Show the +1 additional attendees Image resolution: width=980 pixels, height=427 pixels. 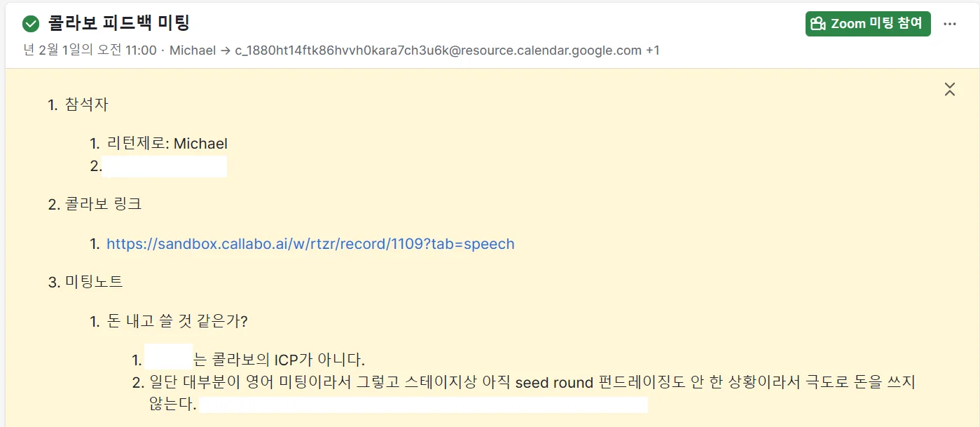652,50
